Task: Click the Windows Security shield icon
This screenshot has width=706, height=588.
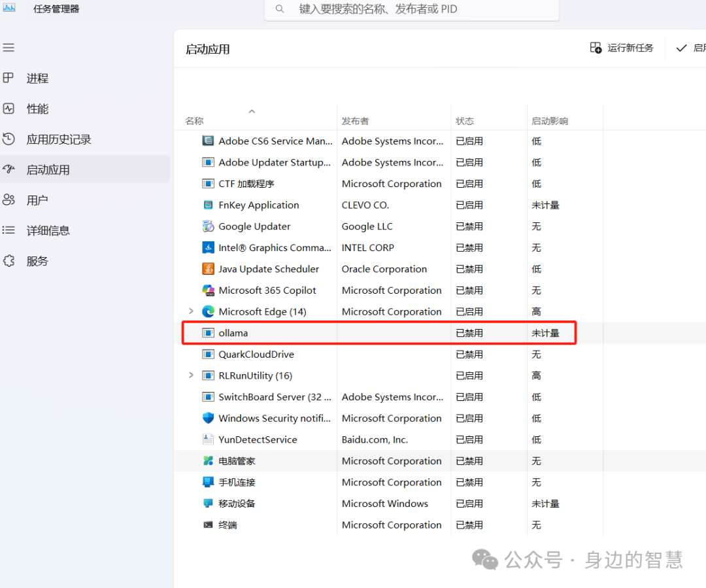Action: 208,418
